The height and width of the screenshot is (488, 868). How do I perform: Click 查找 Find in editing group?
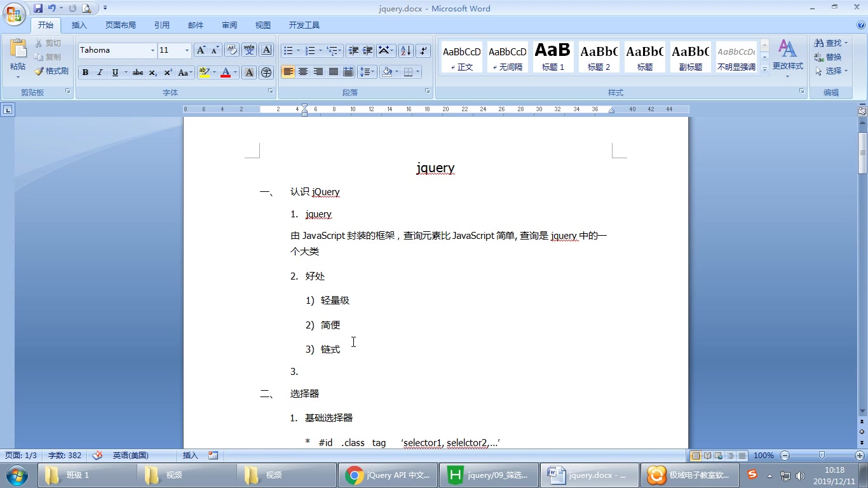point(832,43)
